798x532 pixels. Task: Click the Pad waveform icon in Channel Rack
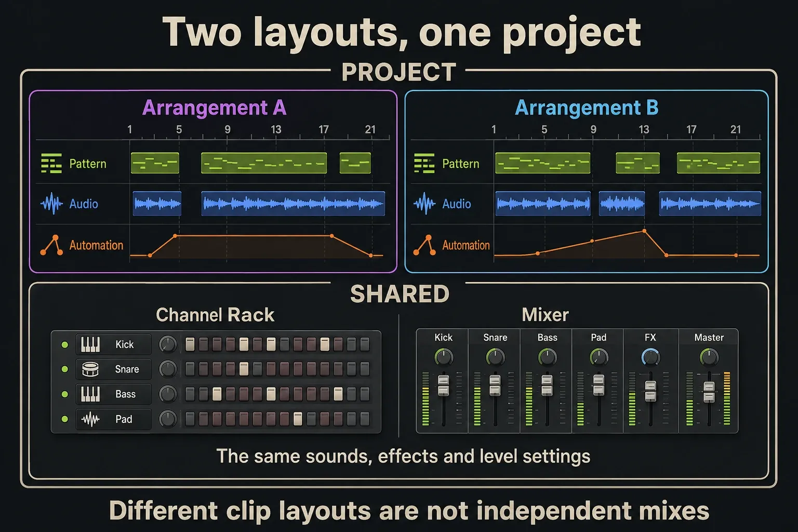pos(90,419)
